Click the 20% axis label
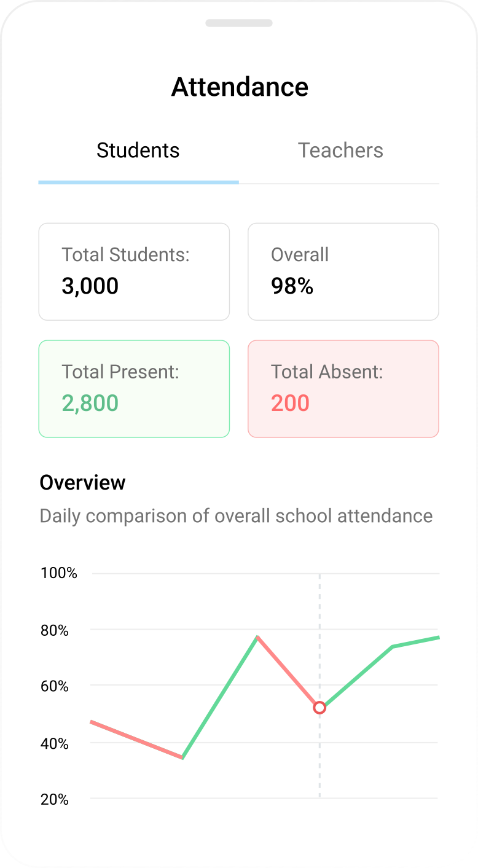 tap(55, 799)
